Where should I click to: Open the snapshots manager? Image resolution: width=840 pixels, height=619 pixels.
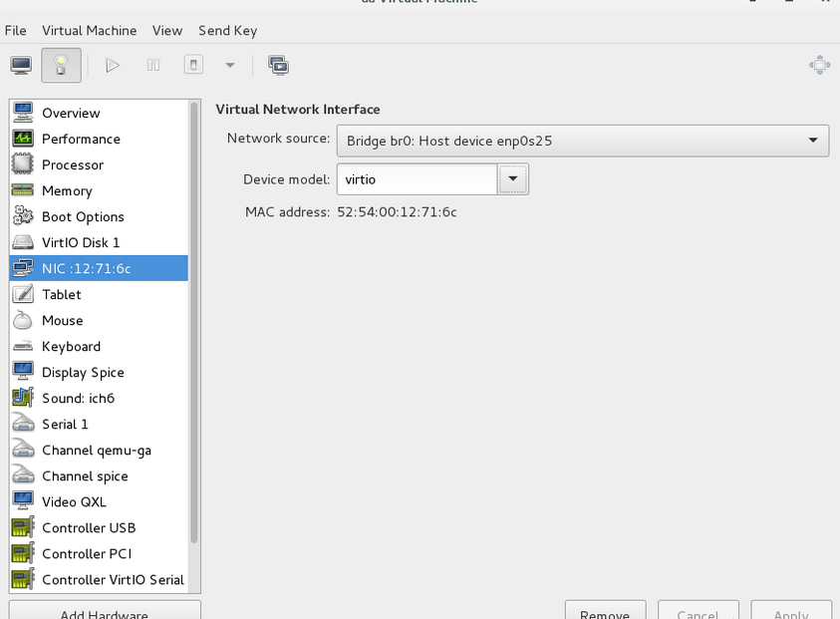pyautogui.click(x=279, y=66)
